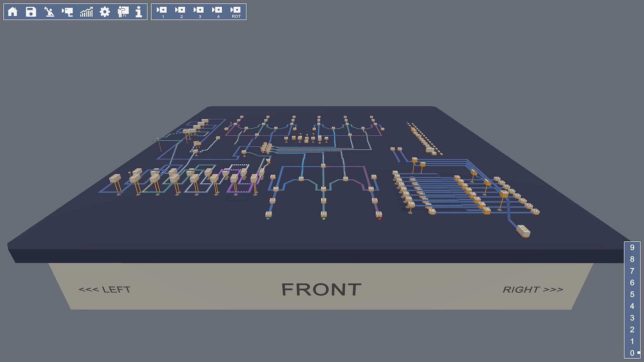
Task: Open the presentation tutorial icon
Action: pos(123,12)
